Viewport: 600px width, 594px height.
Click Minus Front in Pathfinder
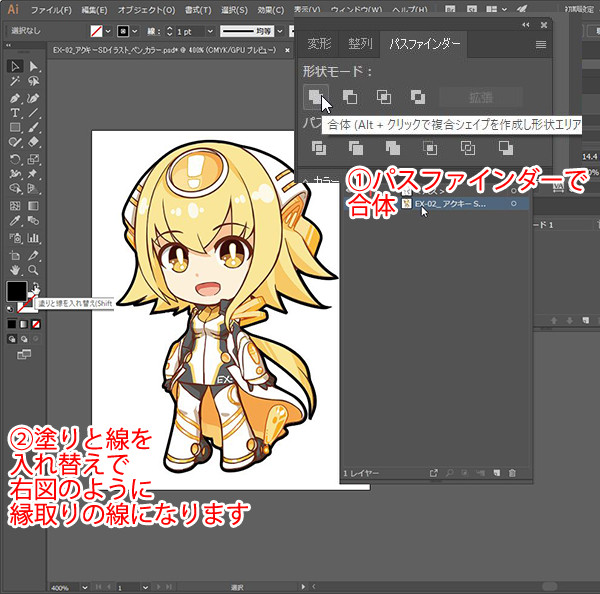click(350, 97)
